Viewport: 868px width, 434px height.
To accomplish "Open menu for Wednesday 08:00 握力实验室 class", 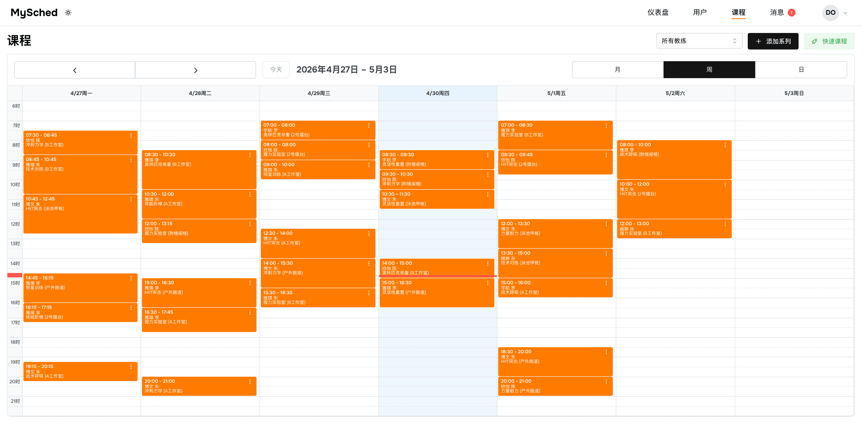I will [369, 145].
